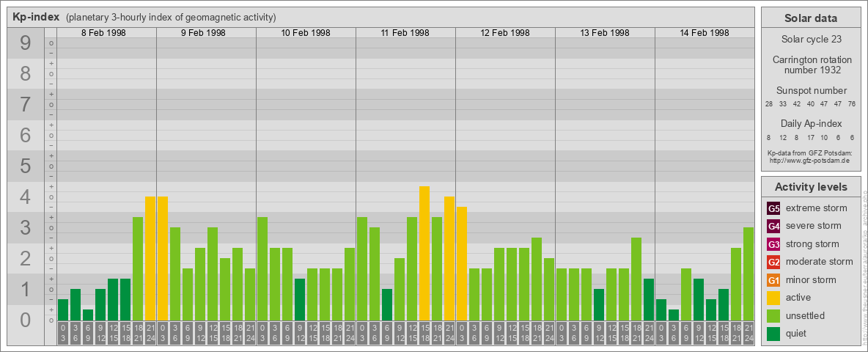Click the Solar cycle 23 text
This screenshot has width=868, height=352.
[811, 40]
